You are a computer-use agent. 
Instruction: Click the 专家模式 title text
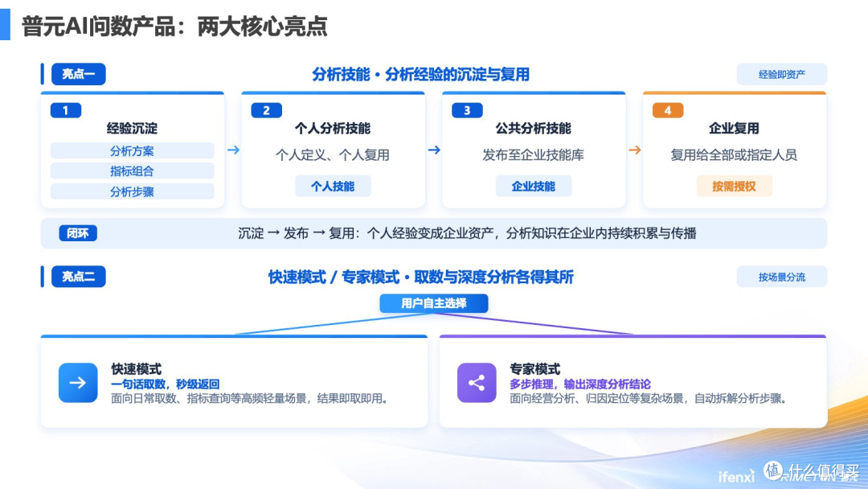point(534,369)
